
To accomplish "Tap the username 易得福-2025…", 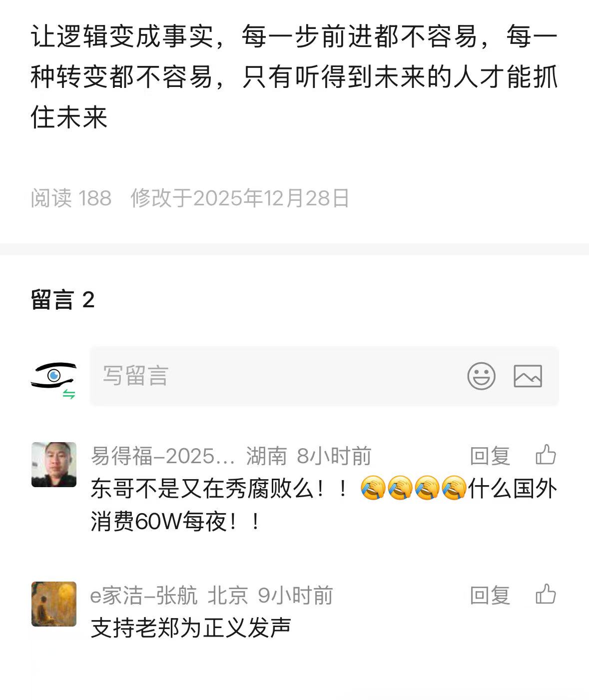I will [x=163, y=456].
